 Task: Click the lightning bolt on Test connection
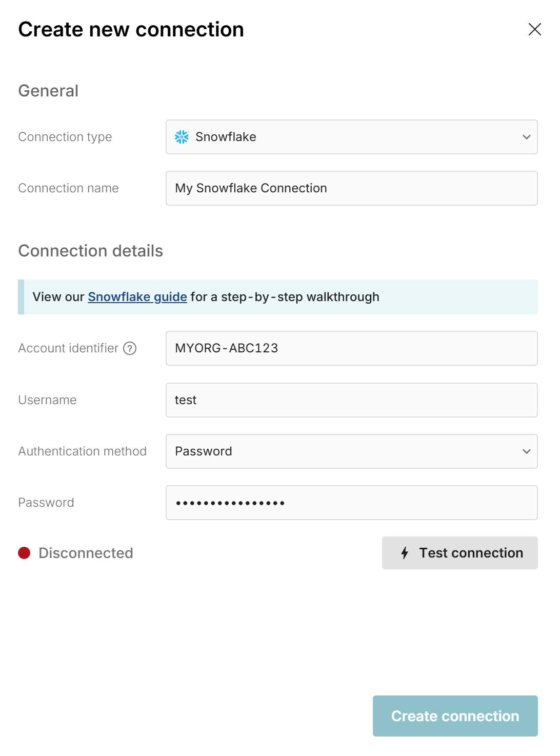pyautogui.click(x=405, y=553)
